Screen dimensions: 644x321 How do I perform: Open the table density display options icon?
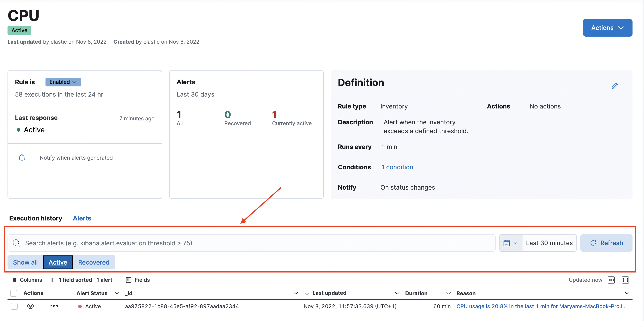click(x=611, y=280)
